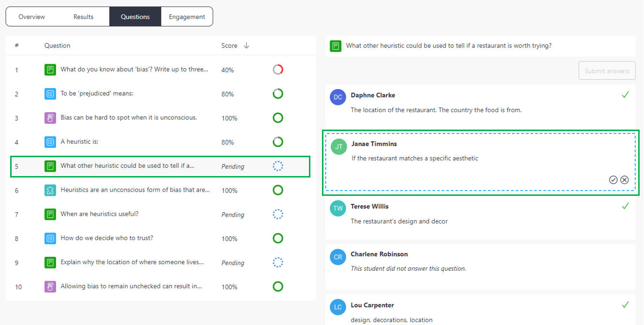This screenshot has width=644, height=325.
Task: Open question "What do you know about 'bias'?"
Action: pyautogui.click(x=134, y=69)
